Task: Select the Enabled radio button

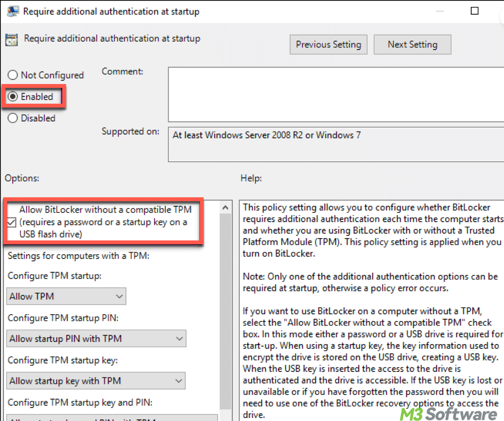Action: [13, 97]
